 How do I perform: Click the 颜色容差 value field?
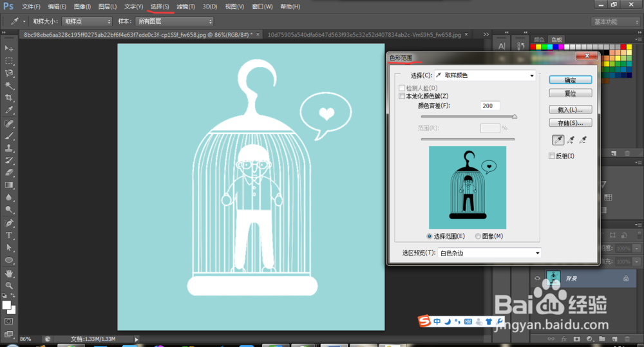[x=490, y=106]
